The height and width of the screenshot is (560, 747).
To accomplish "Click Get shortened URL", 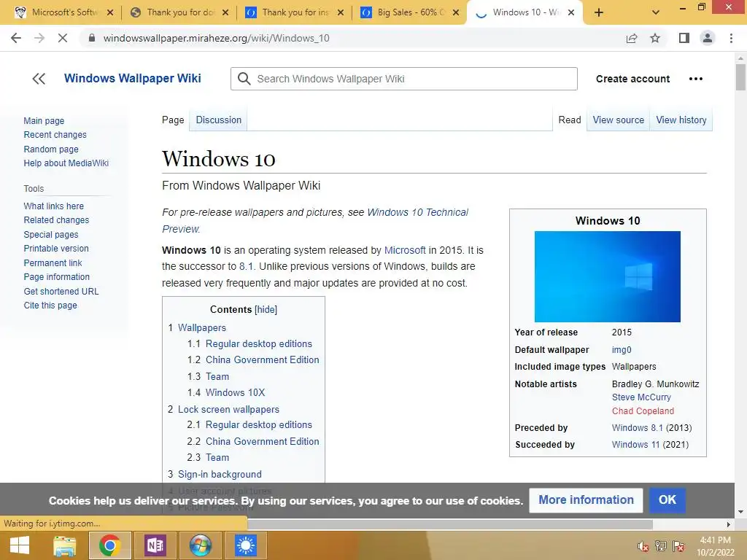I will click(61, 291).
